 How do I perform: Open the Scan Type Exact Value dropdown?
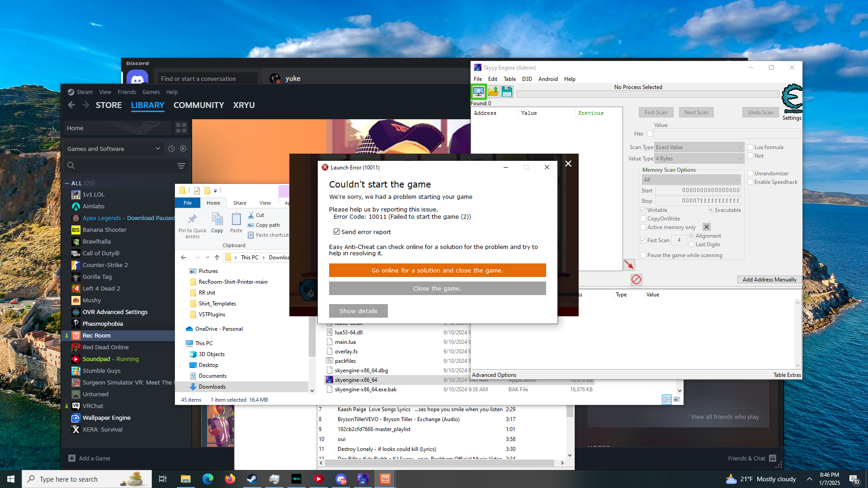coord(699,147)
